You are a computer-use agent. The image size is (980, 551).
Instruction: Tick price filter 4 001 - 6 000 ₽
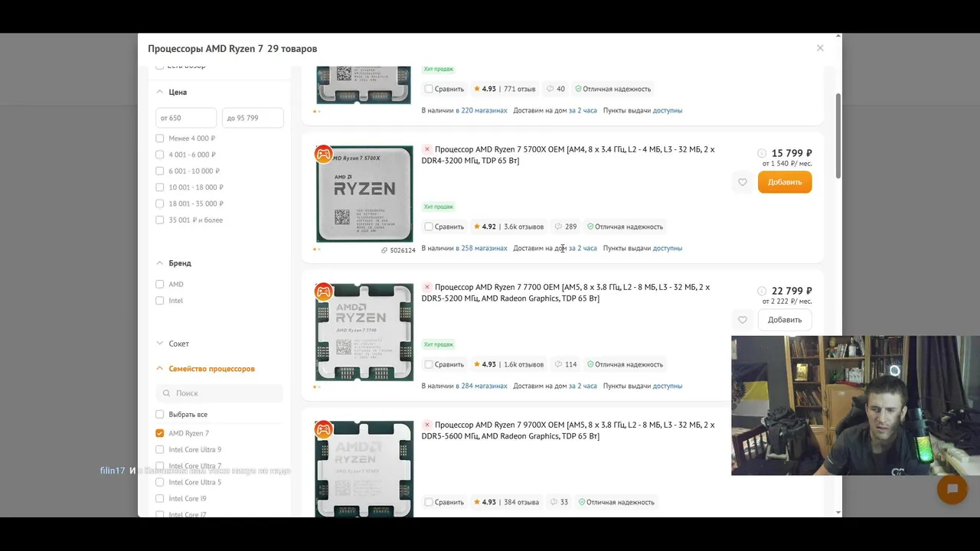[159, 155]
